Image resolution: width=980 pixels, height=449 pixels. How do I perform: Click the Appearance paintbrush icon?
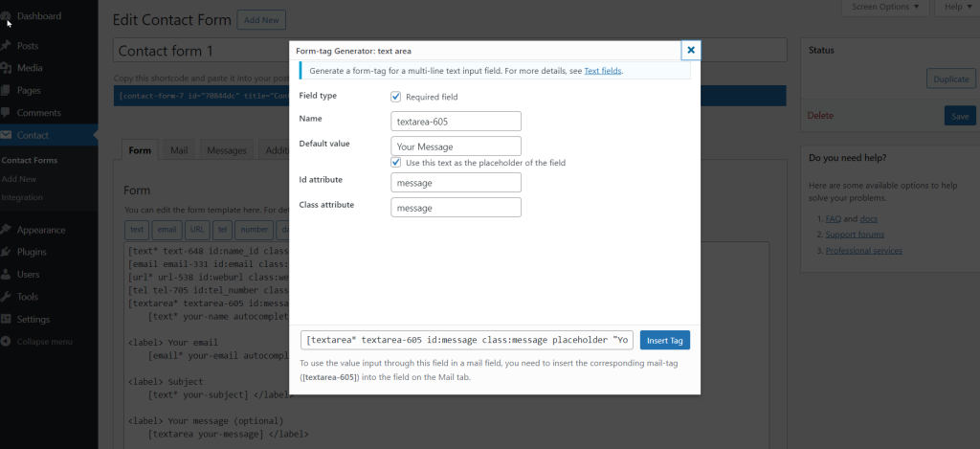(x=8, y=230)
